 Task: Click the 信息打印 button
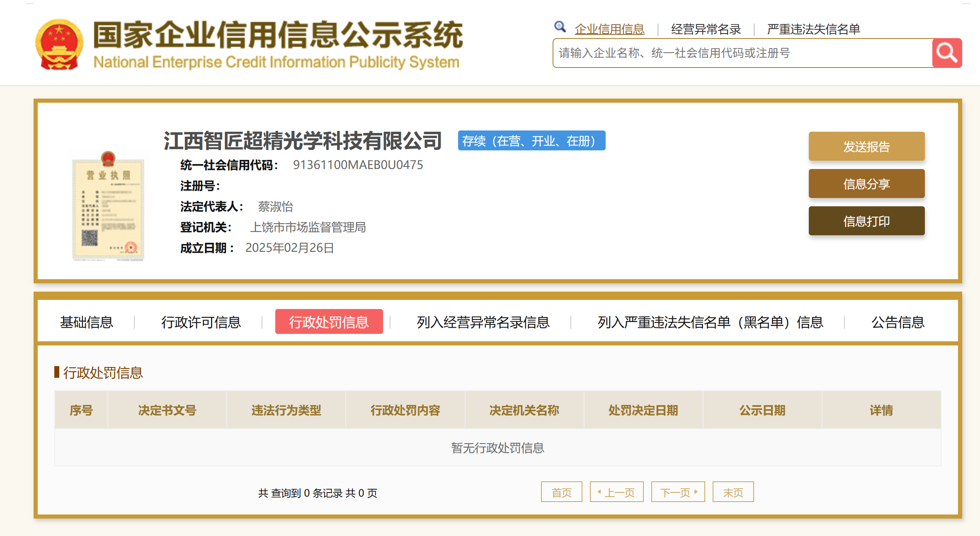click(x=866, y=221)
